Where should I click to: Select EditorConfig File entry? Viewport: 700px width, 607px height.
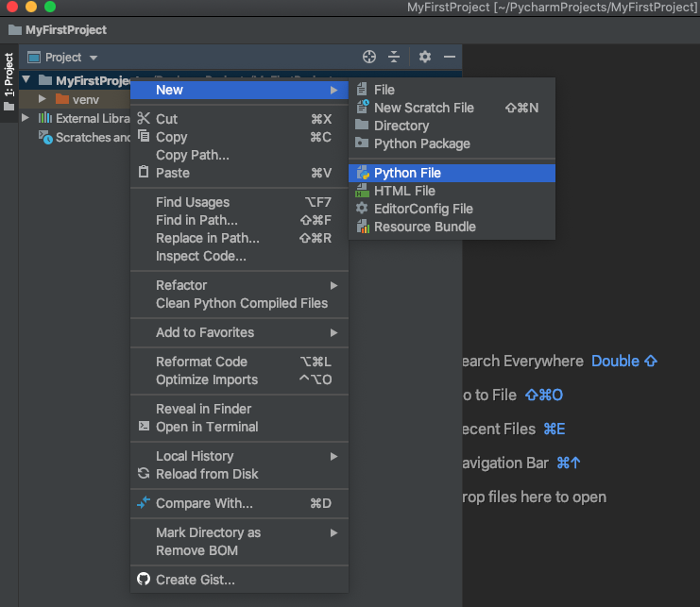(x=452, y=209)
